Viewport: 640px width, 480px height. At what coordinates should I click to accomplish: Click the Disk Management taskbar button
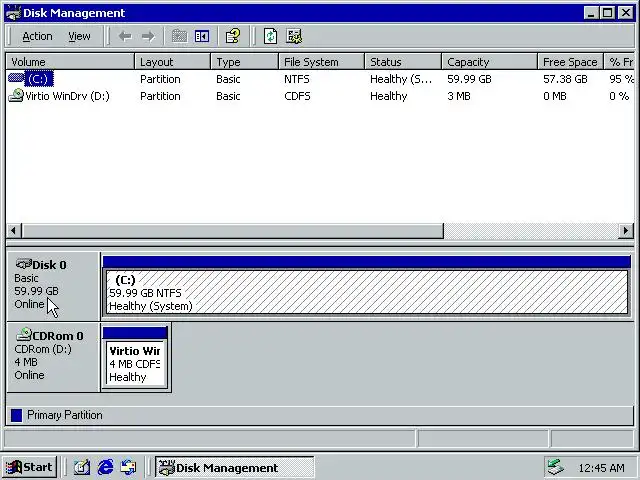[235, 467]
